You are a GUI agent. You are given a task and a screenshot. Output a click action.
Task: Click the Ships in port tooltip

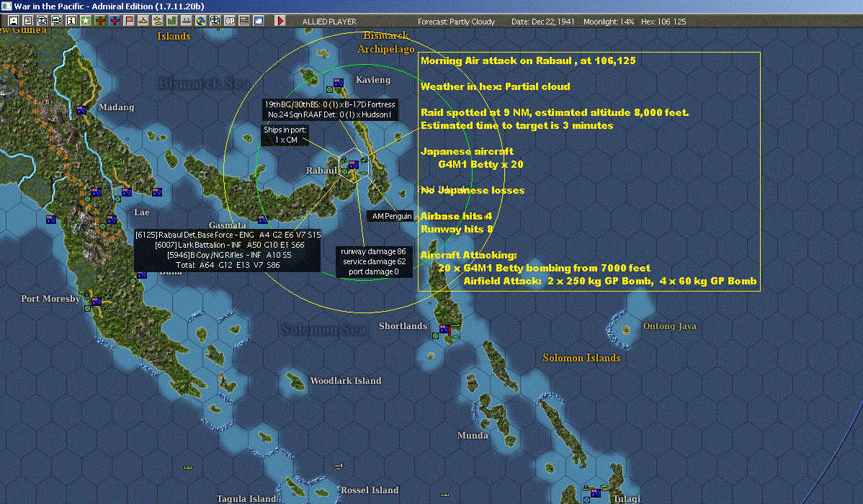[x=285, y=135]
